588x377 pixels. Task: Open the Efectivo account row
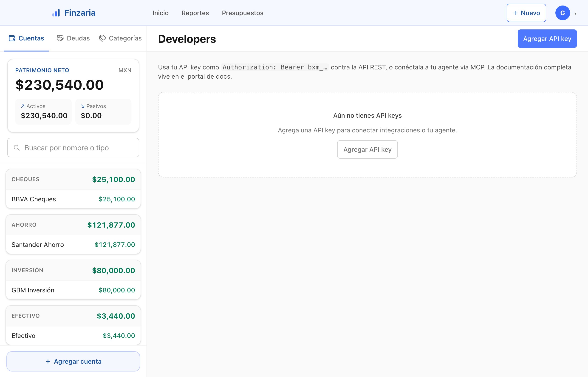(73, 336)
